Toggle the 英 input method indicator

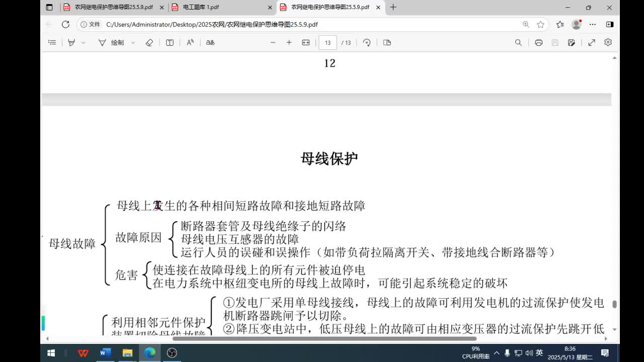coord(539,353)
